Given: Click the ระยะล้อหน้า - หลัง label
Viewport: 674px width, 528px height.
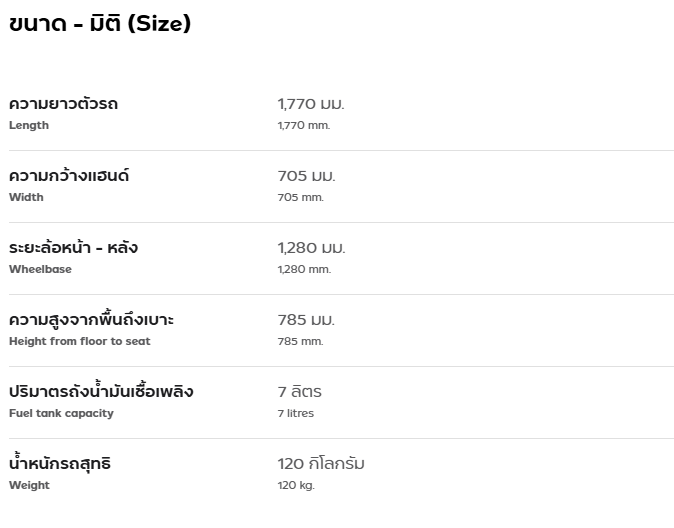Looking at the screenshot, I should [73, 247].
